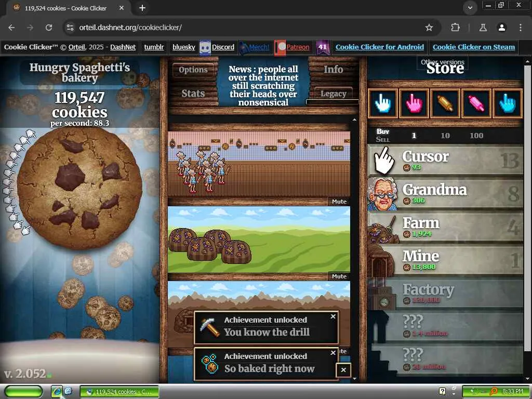Open Cookie Clicker for Android link

(x=380, y=47)
